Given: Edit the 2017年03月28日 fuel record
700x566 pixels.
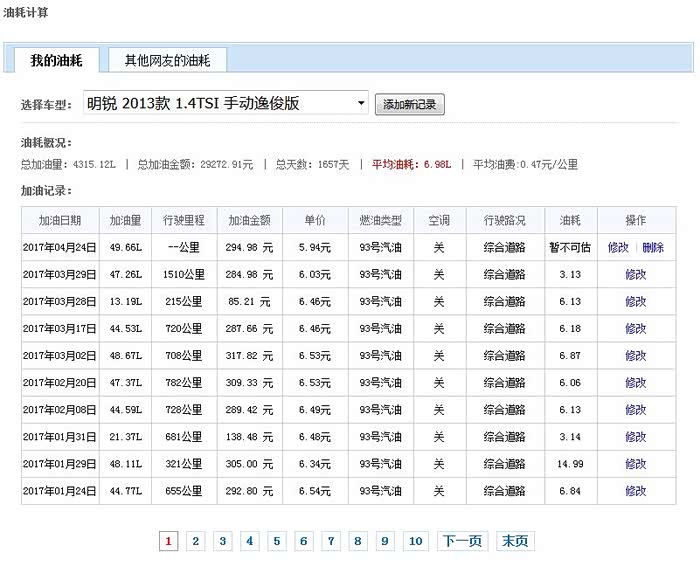Looking at the screenshot, I should (x=635, y=301).
